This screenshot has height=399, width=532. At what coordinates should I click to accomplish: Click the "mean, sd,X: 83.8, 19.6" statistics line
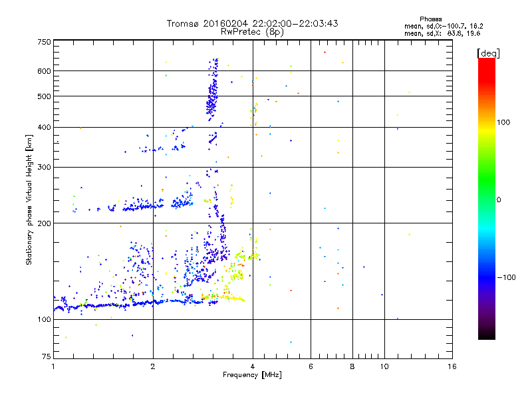click(442, 33)
